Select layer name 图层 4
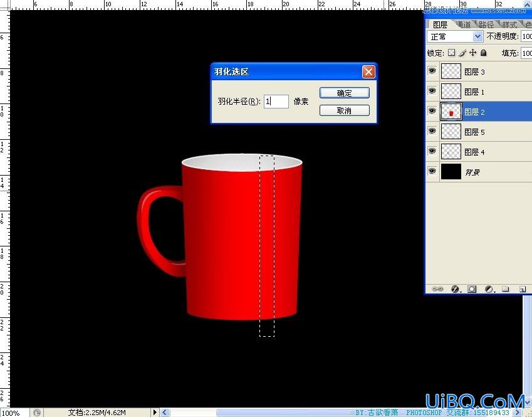Viewport: 532px width, 417px height. click(x=474, y=152)
